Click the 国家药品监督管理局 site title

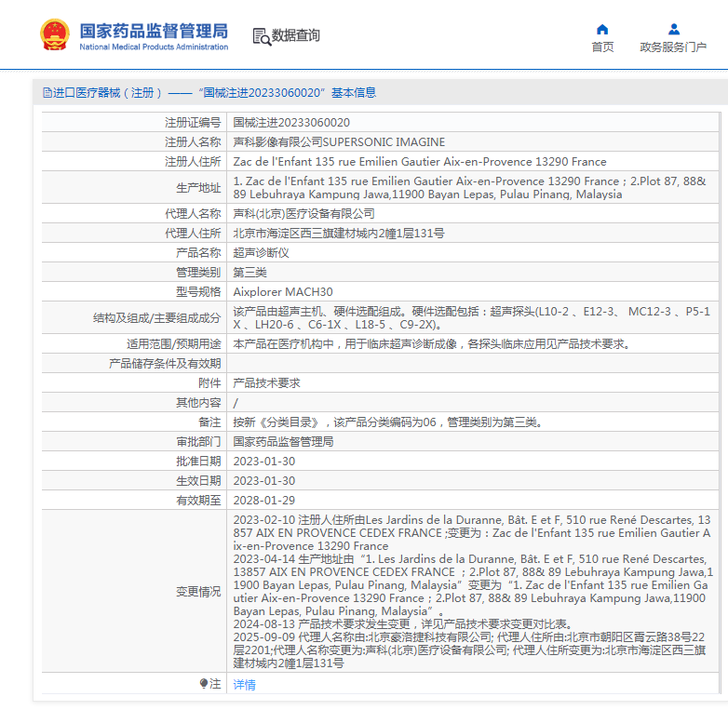pos(153,30)
